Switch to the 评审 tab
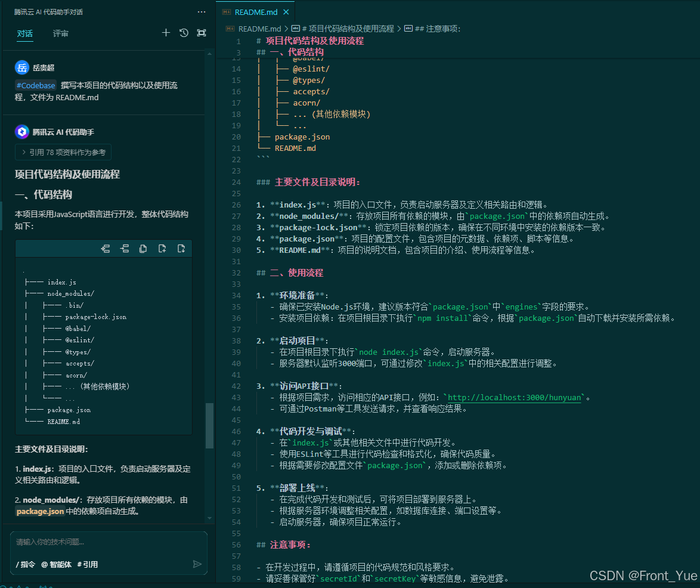700x588 pixels. pyautogui.click(x=60, y=33)
